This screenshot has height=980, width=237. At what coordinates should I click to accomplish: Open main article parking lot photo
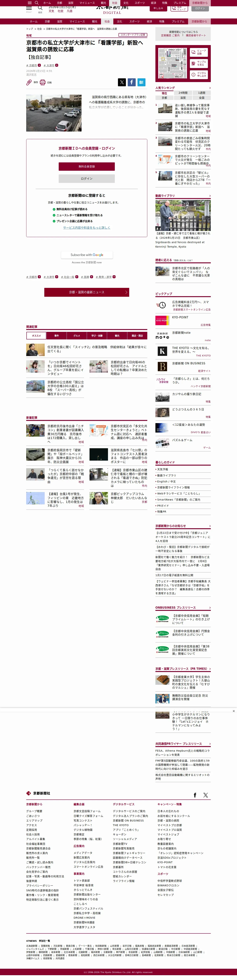[54, 113]
